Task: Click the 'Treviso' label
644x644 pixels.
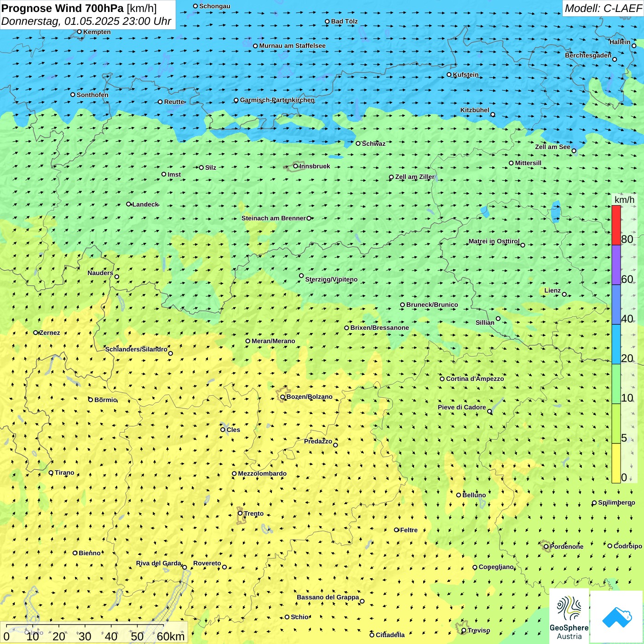Action: [479, 630]
